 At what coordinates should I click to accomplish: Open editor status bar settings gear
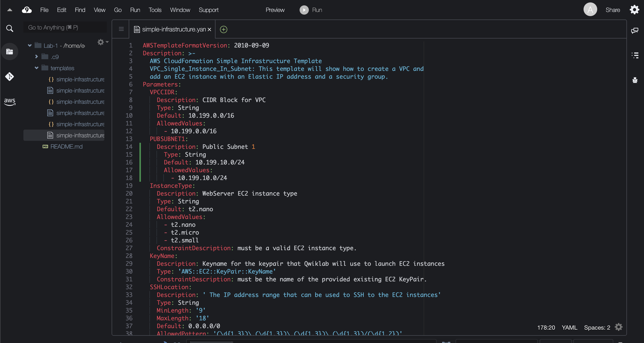pos(618,327)
